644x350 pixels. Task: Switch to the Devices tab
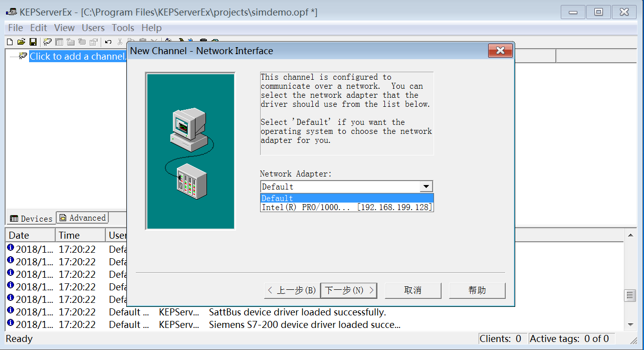(31, 219)
